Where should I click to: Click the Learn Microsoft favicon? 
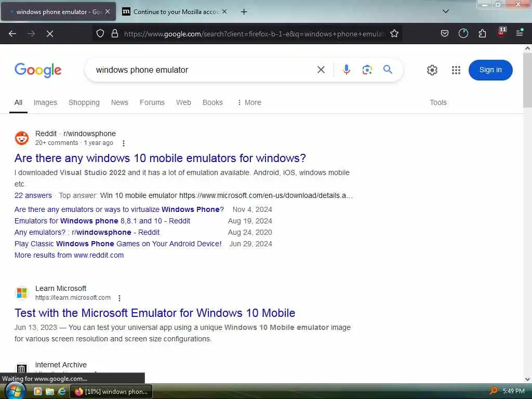pos(22,293)
